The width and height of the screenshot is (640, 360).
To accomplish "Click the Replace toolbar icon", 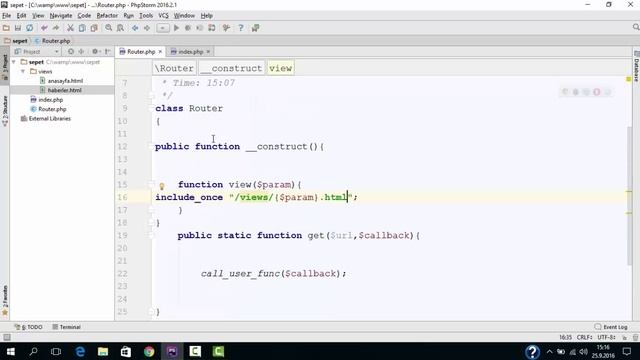I will click(x=120, y=28).
